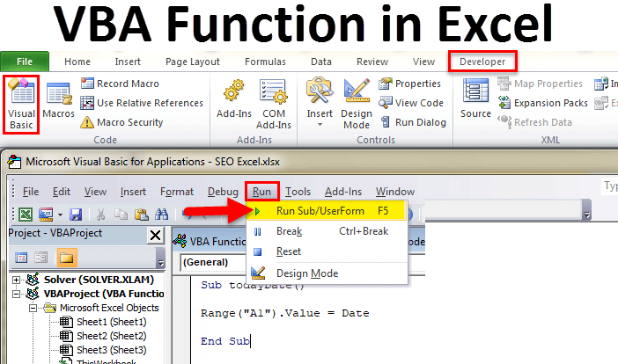Toggle Design Mode in Controls group
Image resolution: width=618 pixels, height=364 pixels.
(x=357, y=104)
